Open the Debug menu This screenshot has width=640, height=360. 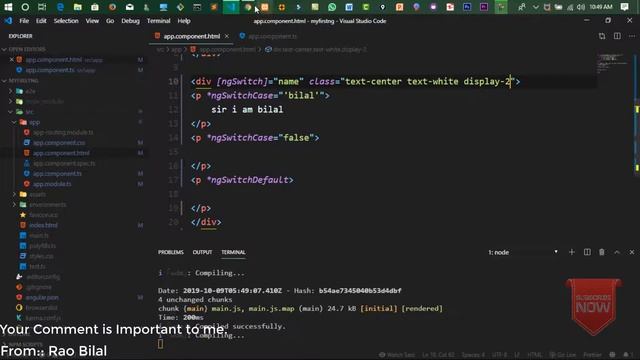(130, 21)
